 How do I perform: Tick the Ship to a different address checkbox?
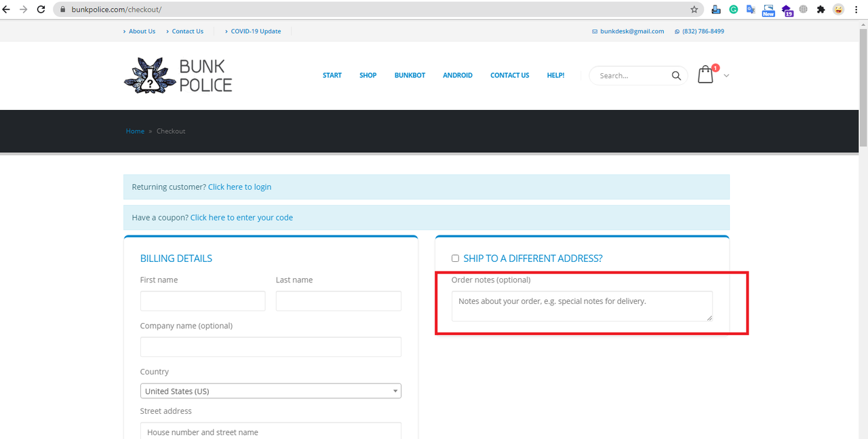[456, 259]
